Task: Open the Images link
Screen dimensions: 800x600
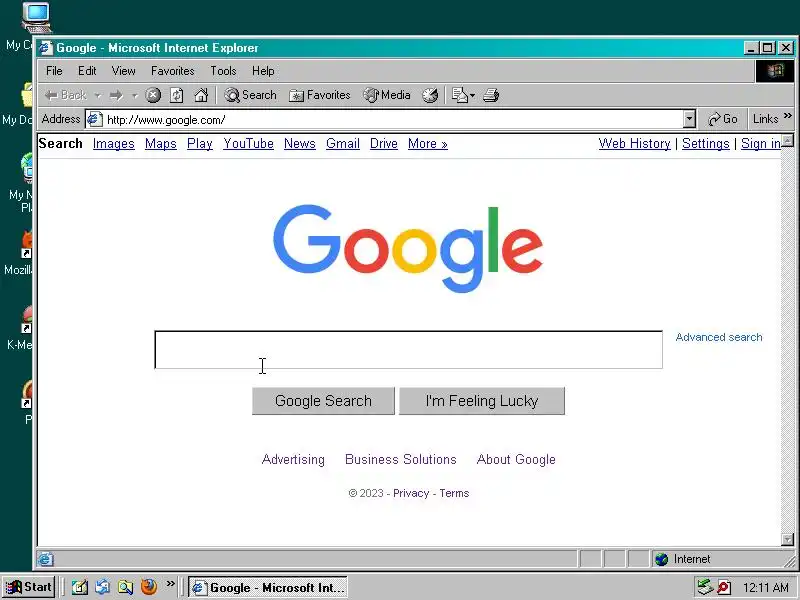Action: 114,144
